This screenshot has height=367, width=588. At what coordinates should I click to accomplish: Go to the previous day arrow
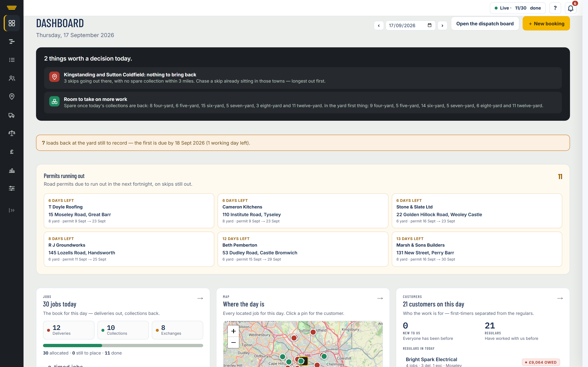click(379, 26)
